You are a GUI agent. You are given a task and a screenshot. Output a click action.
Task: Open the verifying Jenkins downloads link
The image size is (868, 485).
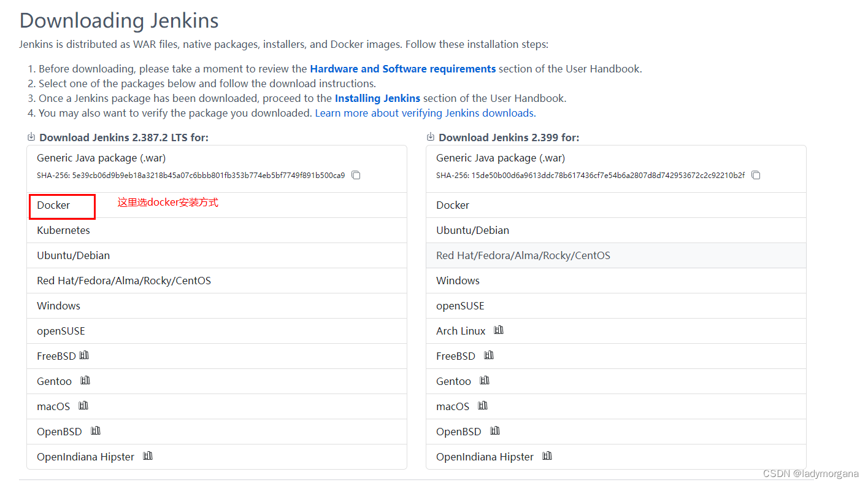click(425, 113)
